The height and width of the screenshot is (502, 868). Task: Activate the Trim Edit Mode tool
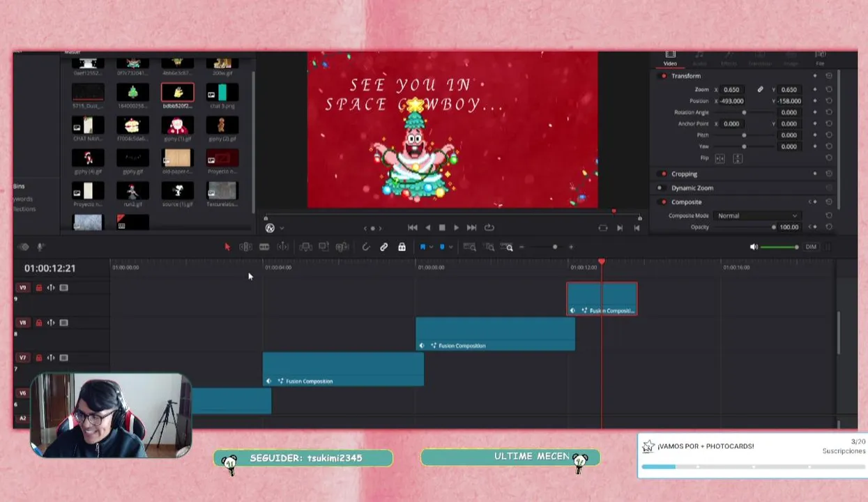(245, 247)
